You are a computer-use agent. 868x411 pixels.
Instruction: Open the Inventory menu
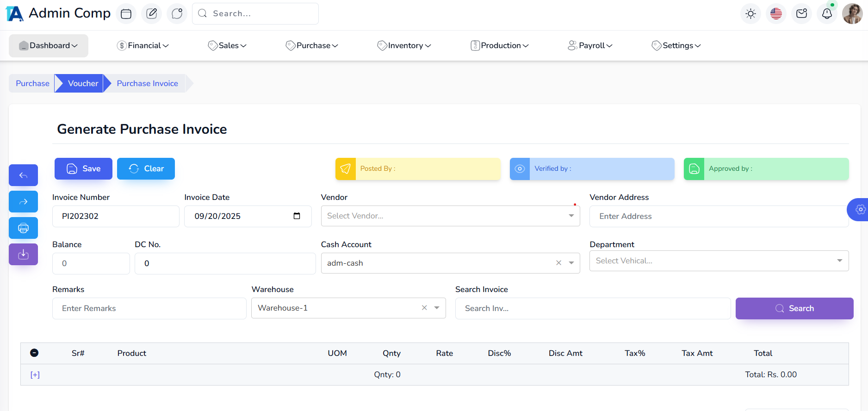point(404,45)
